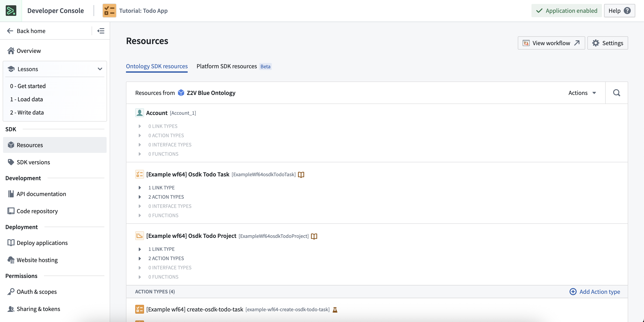Select the Ontology SDK resources tab
The image size is (644, 322).
157,66
